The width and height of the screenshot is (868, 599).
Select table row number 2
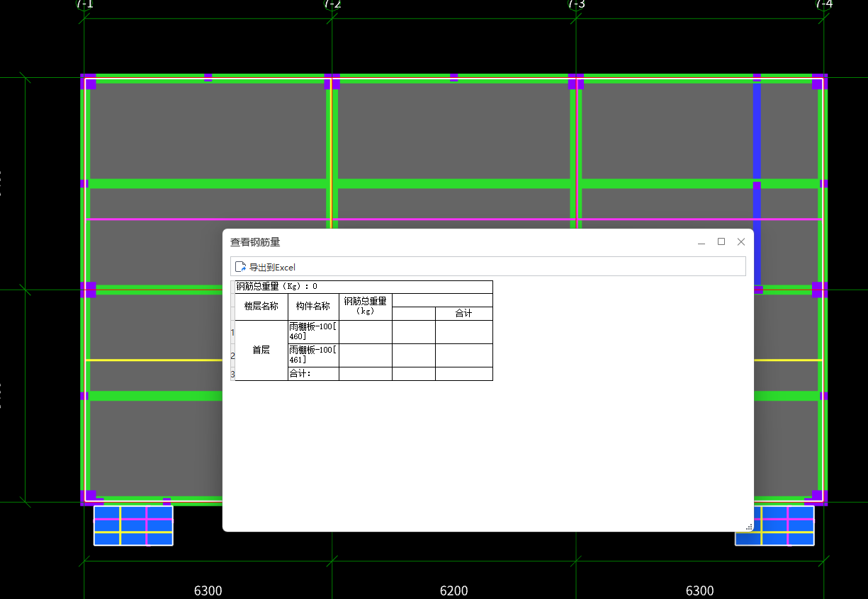tap(232, 355)
